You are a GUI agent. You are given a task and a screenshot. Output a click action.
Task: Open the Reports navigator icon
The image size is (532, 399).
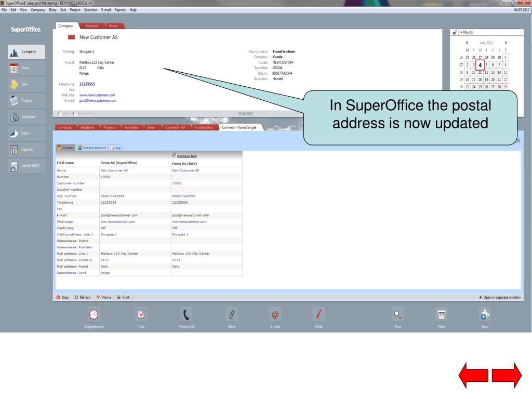[14, 150]
